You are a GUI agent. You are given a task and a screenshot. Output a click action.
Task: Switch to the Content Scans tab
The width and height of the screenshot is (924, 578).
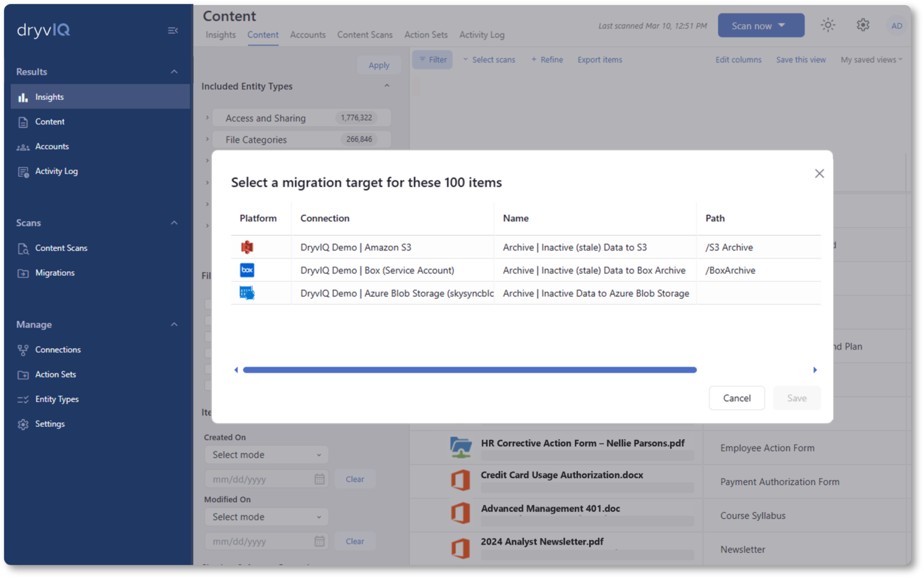pos(365,35)
